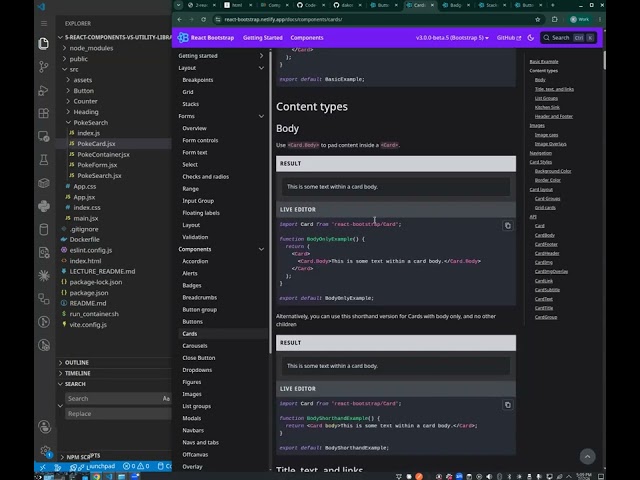Open the Work profile button in the browser

tap(580, 19)
